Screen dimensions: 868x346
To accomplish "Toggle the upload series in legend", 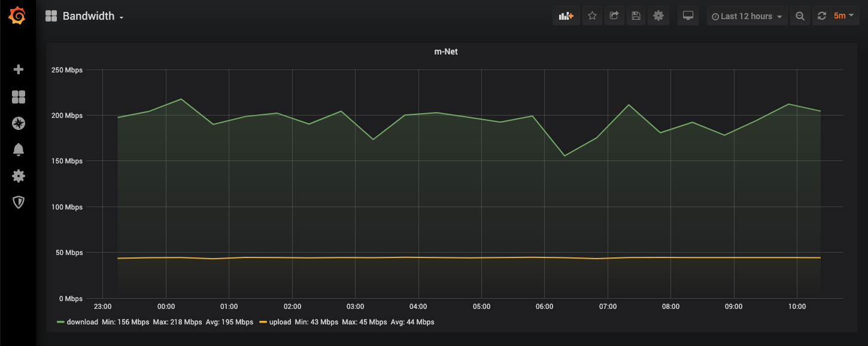I will pos(280,322).
